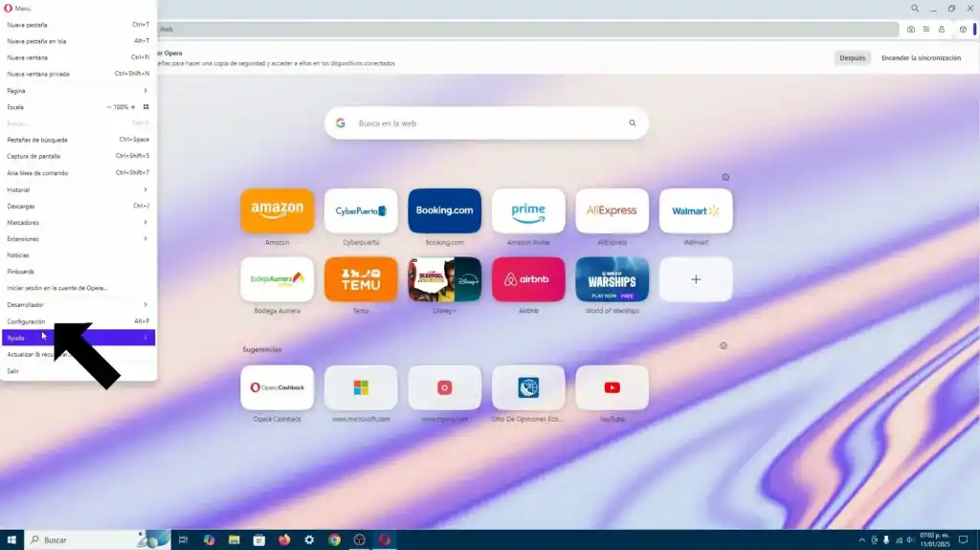Open the Disney+ speed dial tile
Image resolution: width=980 pixels, height=550 pixels.
[x=444, y=279]
